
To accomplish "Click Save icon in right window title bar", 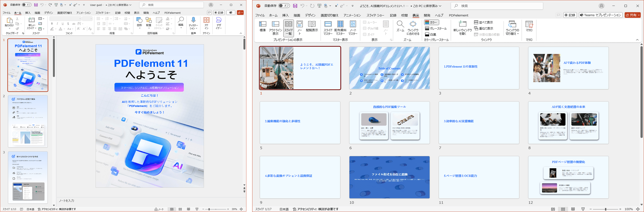I will (295, 6).
